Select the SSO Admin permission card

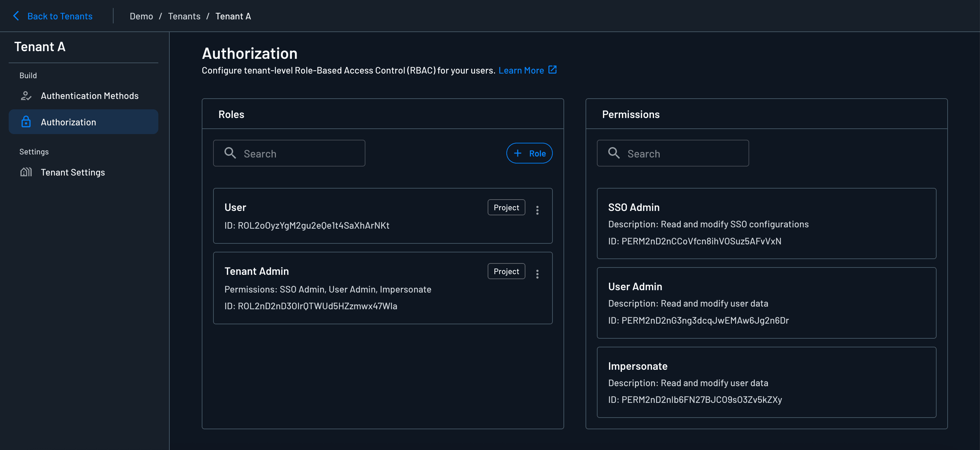point(766,223)
